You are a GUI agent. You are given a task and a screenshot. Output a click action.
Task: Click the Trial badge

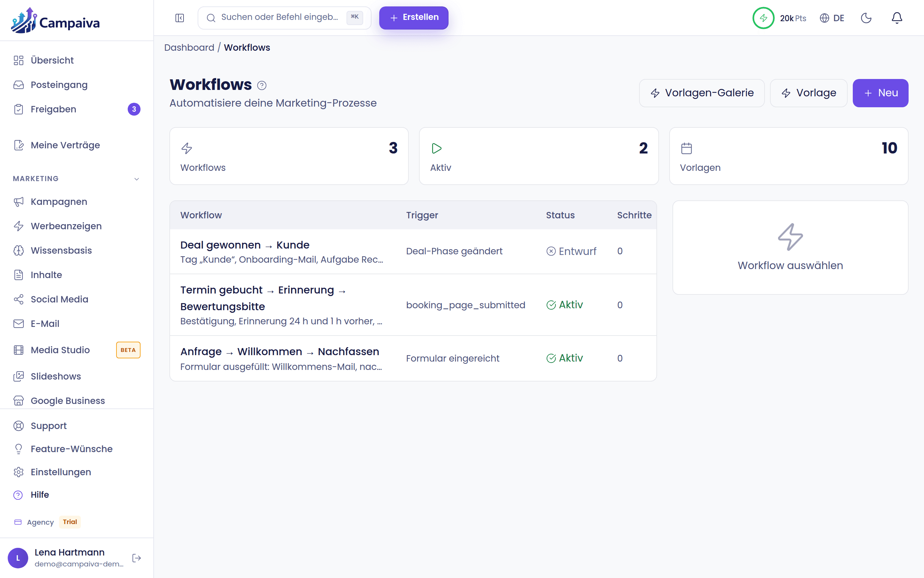[x=70, y=522]
